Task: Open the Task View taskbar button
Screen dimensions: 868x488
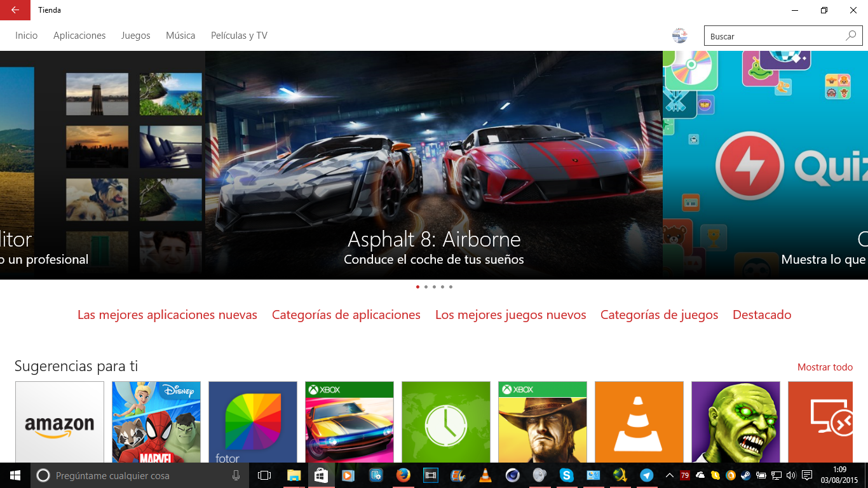Action: point(264,475)
